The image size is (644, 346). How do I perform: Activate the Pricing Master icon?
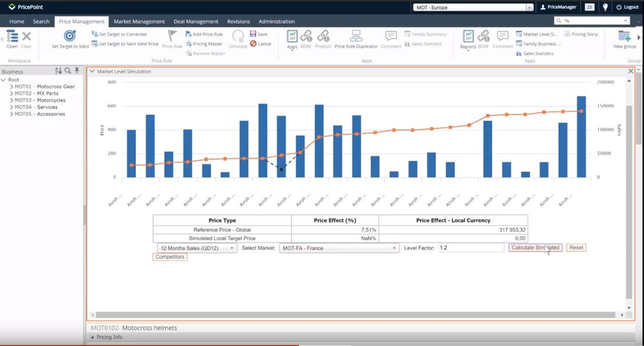(204, 43)
